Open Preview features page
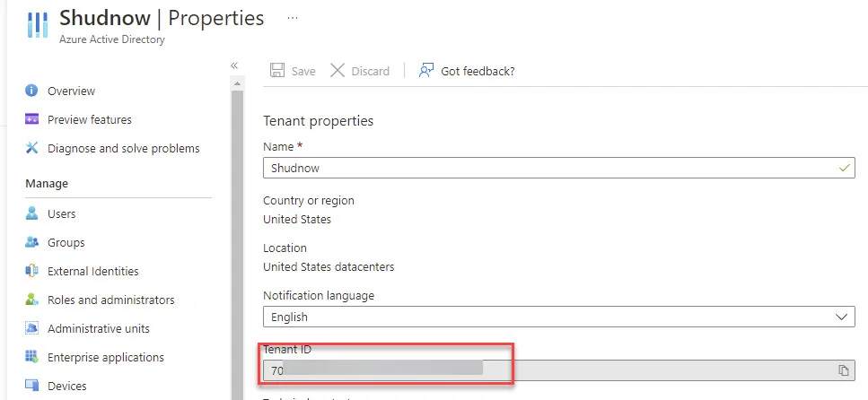The width and height of the screenshot is (868, 400). coord(90,119)
